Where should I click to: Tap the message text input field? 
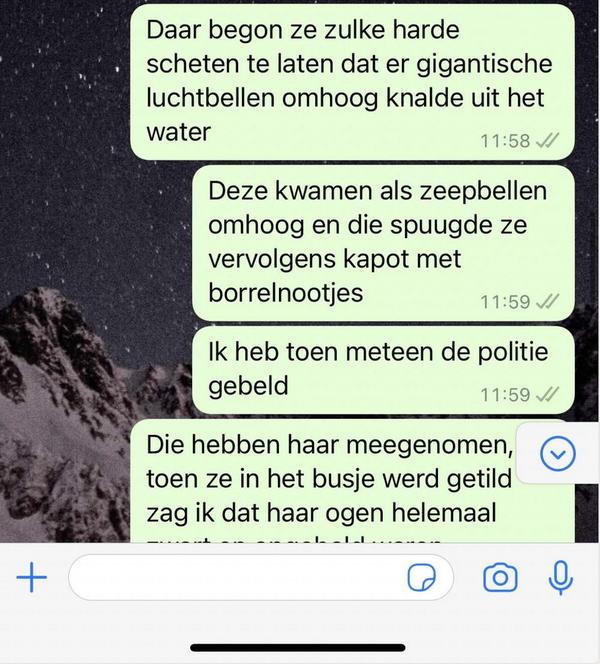pyautogui.click(x=261, y=577)
